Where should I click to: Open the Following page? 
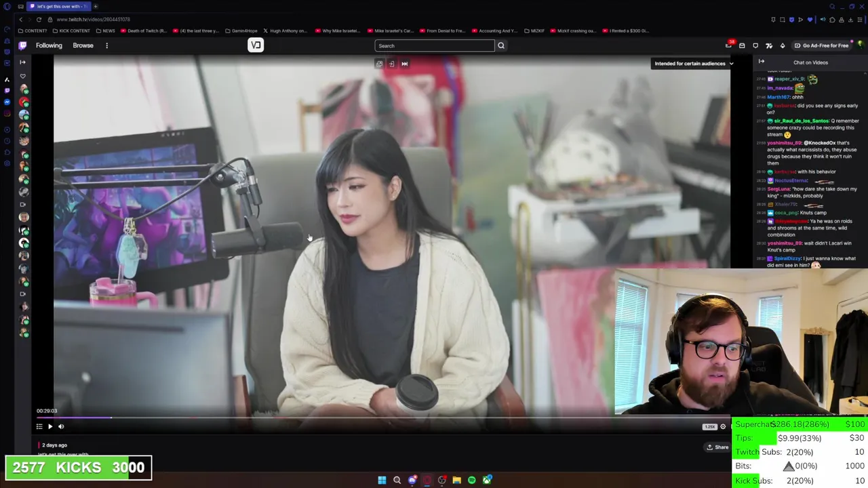pyautogui.click(x=49, y=45)
